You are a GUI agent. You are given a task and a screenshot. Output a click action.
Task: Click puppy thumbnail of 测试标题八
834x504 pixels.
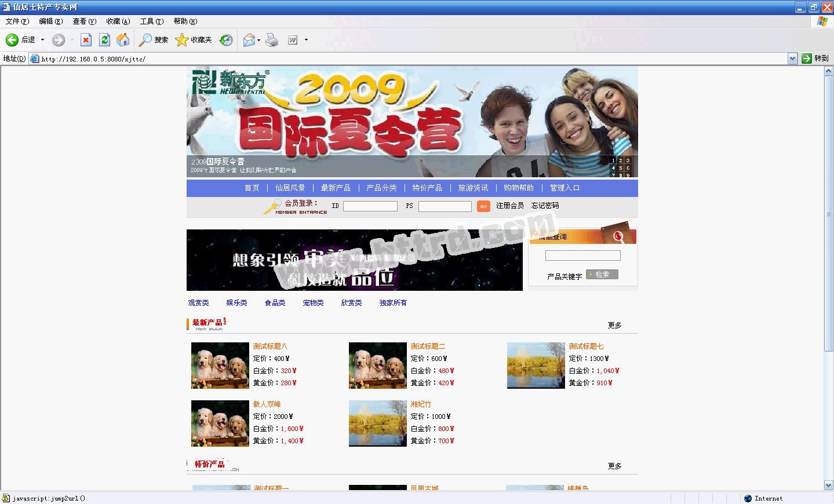[220, 366]
